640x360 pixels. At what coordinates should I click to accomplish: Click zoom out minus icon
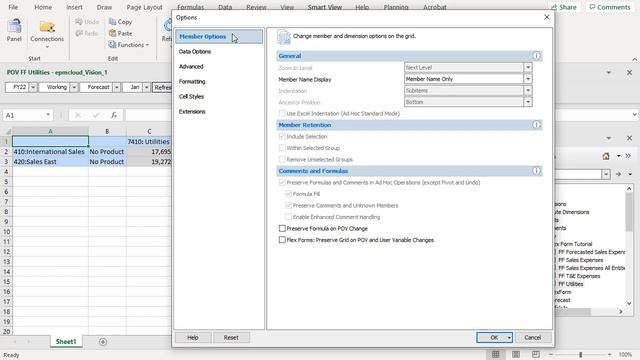[x=551, y=355]
